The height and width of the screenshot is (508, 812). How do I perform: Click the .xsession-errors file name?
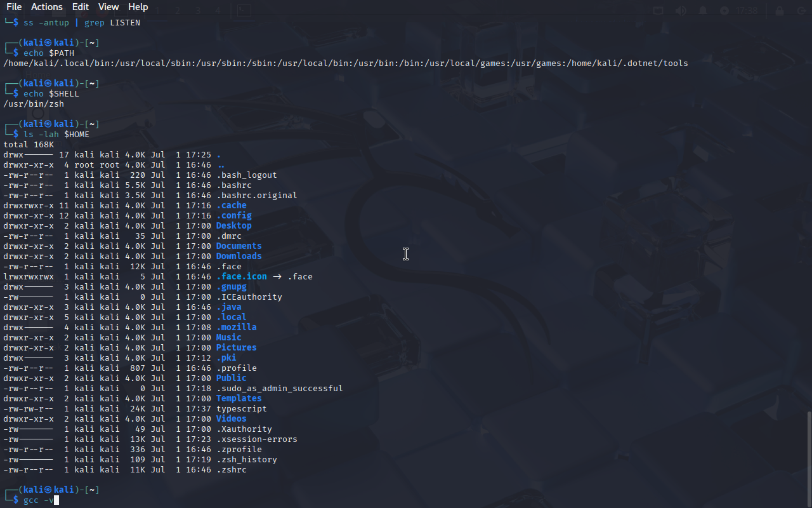click(257, 439)
